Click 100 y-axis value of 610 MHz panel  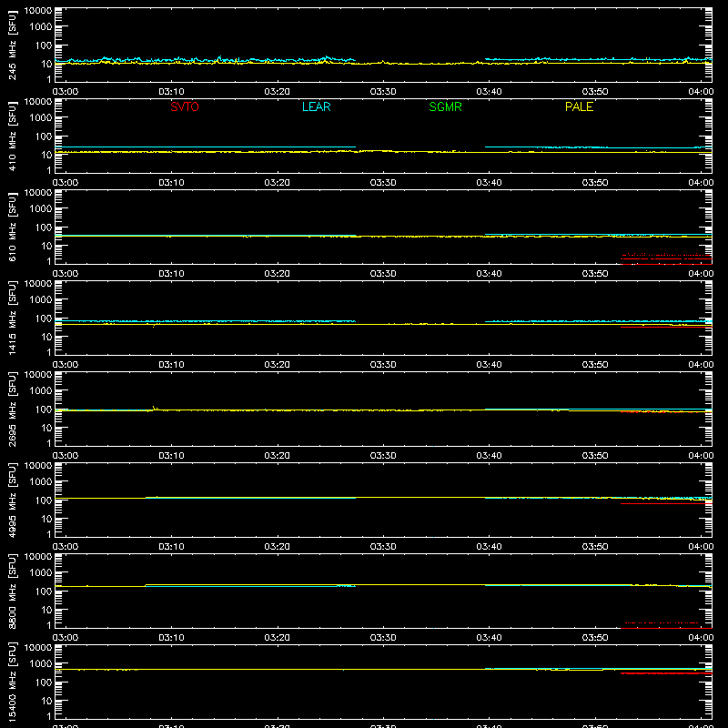pos(44,227)
